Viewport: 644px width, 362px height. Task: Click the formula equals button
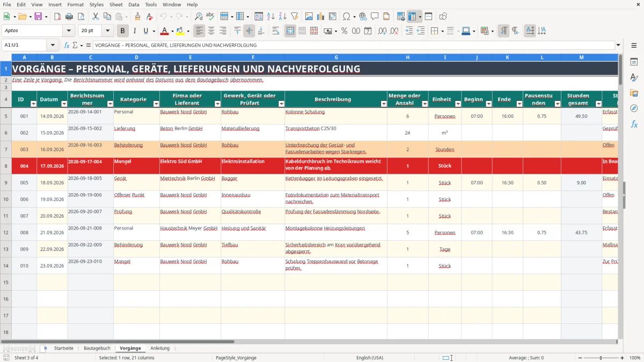(89, 45)
